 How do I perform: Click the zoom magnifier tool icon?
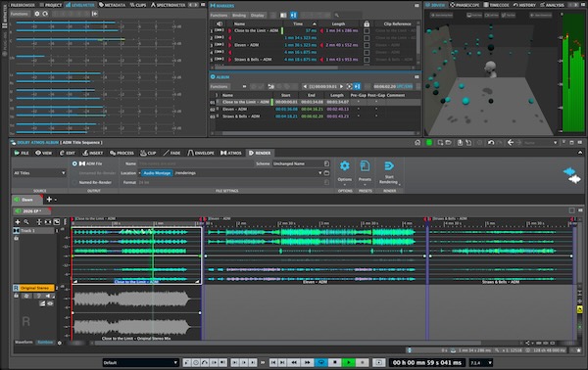[x=26, y=221]
